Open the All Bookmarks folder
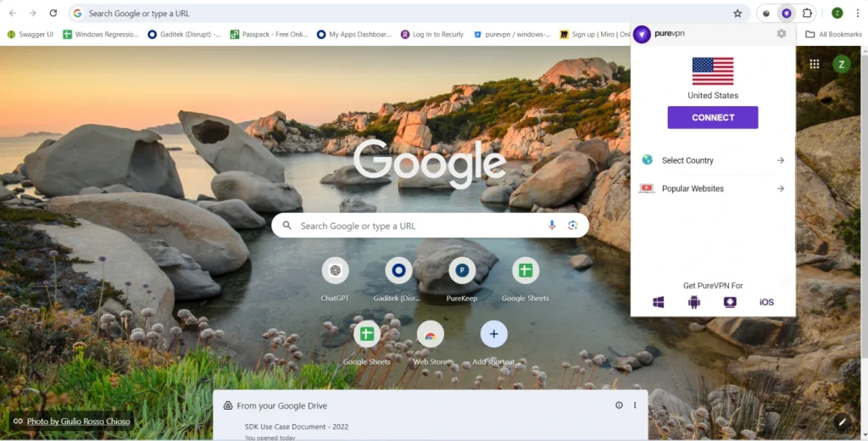868x441 pixels. pos(833,35)
